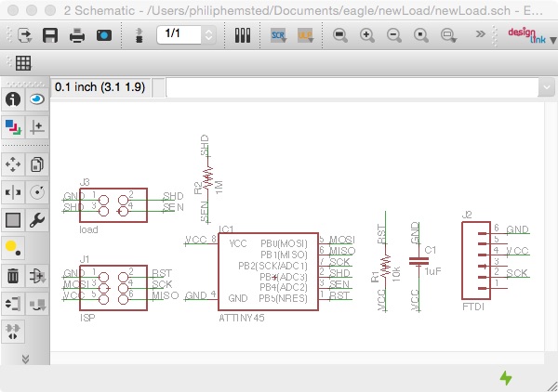Viewport: 558px width, 392px height.
Task: Open the Grid settings icon
Action: tap(23, 63)
